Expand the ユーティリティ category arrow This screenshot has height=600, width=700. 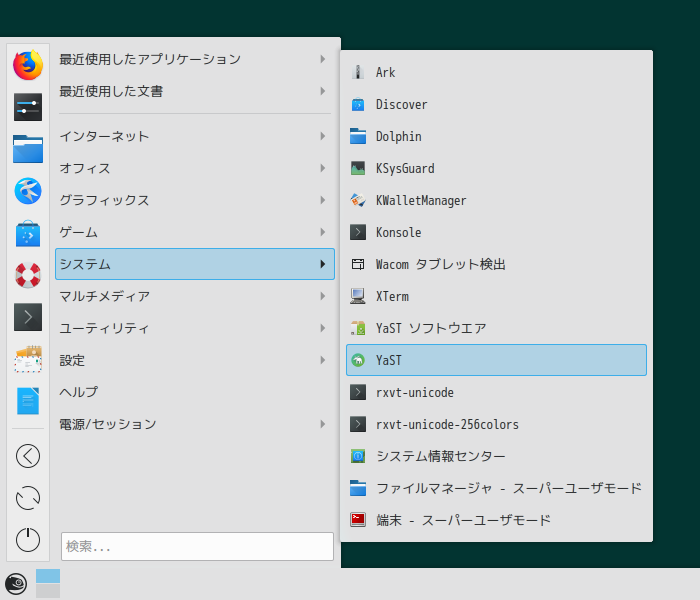pos(322,328)
